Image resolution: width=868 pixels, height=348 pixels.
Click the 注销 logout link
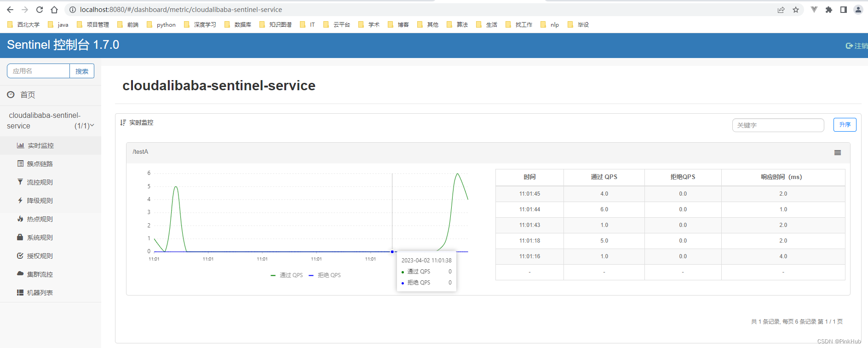[857, 46]
